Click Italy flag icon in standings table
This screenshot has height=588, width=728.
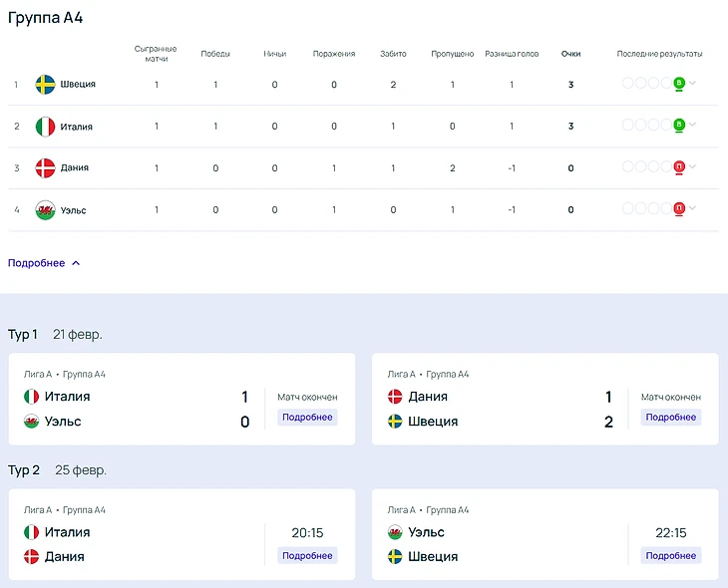tap(45, 127)
